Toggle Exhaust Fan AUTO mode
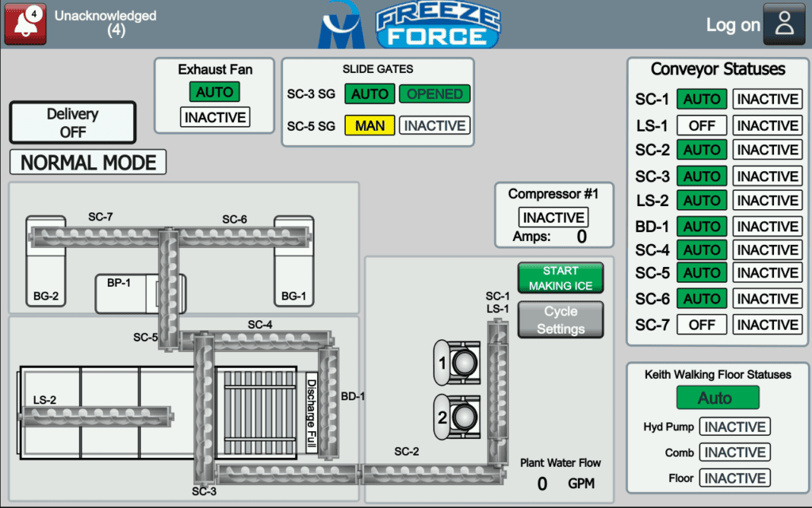 pyautogui.click(x=214, y=92)
